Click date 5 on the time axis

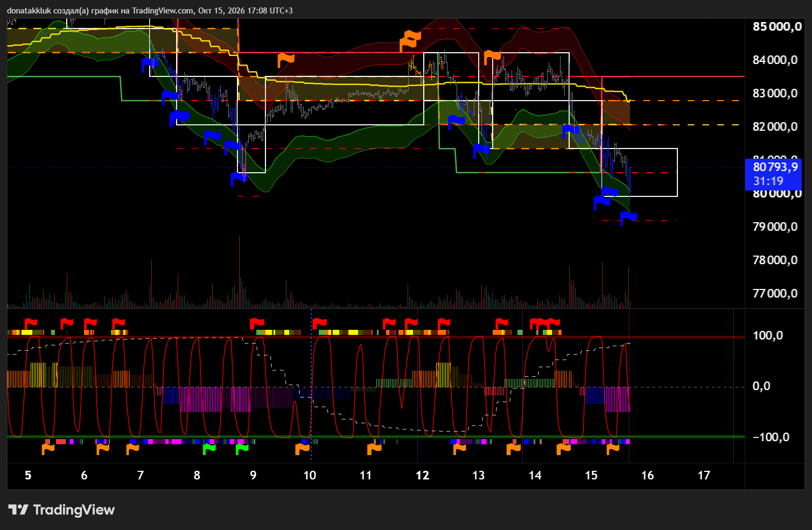tap(28, 476)
